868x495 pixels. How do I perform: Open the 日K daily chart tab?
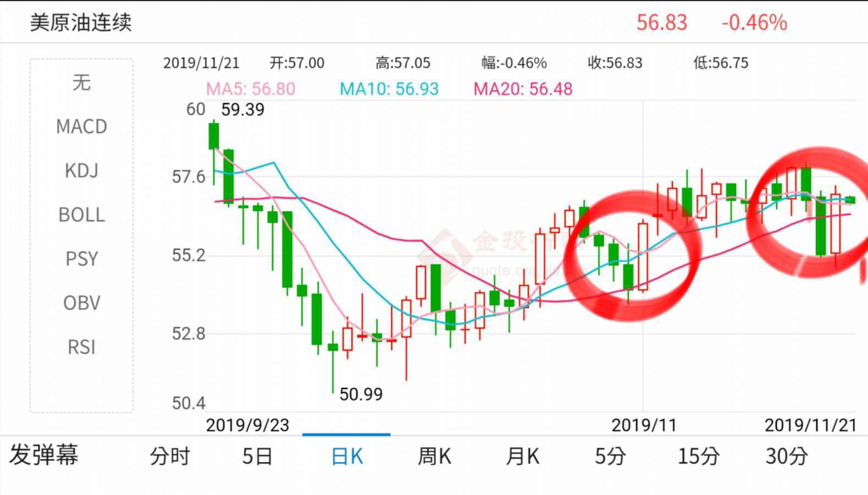346,456
